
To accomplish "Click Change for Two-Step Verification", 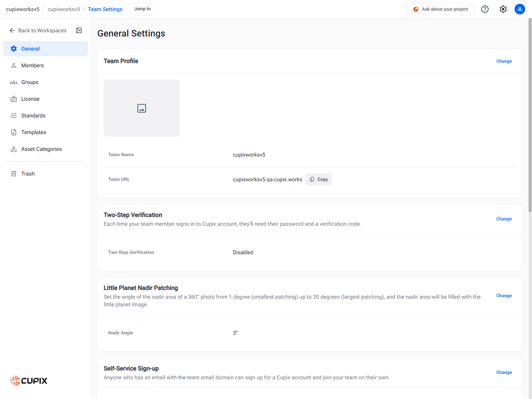I will 504,219.
